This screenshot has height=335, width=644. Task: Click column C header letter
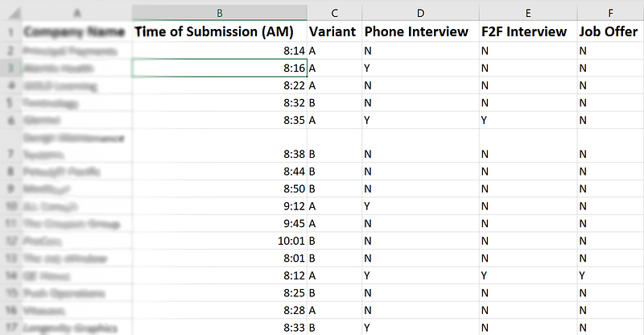point(334,12)
